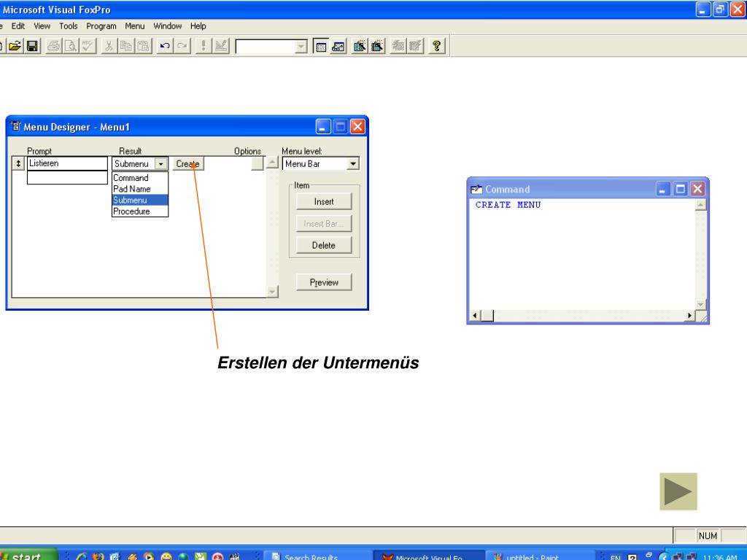Click the Listieren prompt field
Viewport: 747px width, 560px height.
[67, 163]
